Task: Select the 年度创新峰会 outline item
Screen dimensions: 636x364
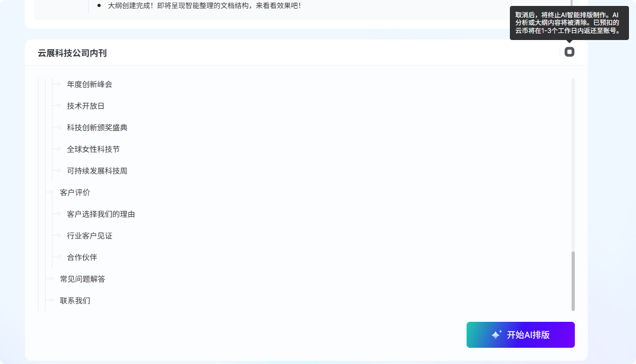Action: coord(89,84)
